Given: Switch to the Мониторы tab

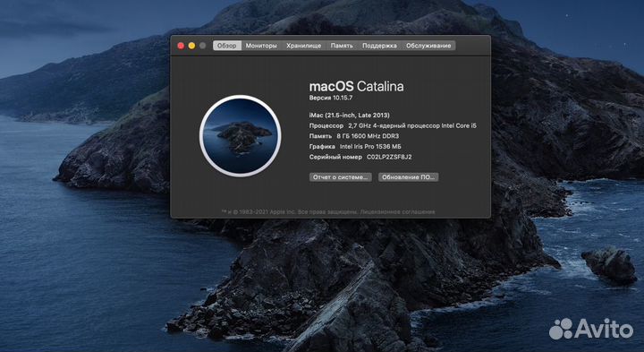Looking at the screenshot, I should click(261, 46).
